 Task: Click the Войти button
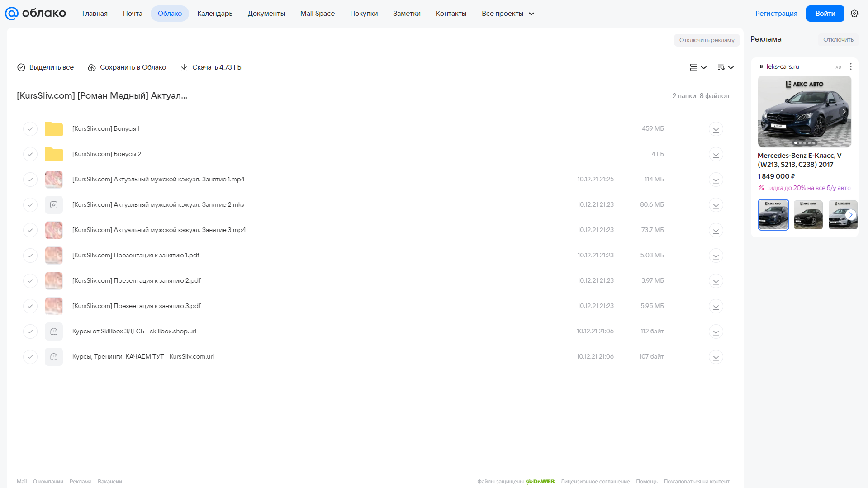825,14
